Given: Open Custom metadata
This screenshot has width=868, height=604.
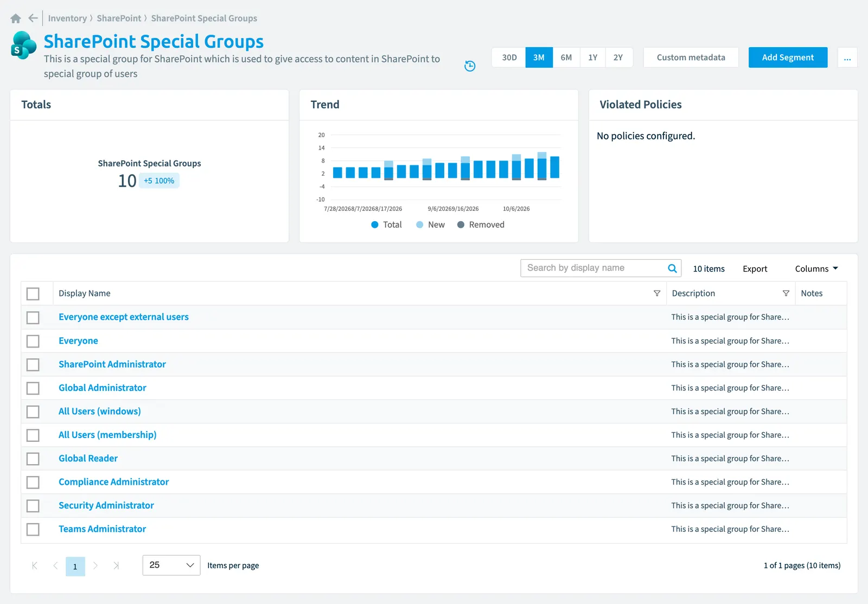Looking at the screenshot, I should 691,57.
